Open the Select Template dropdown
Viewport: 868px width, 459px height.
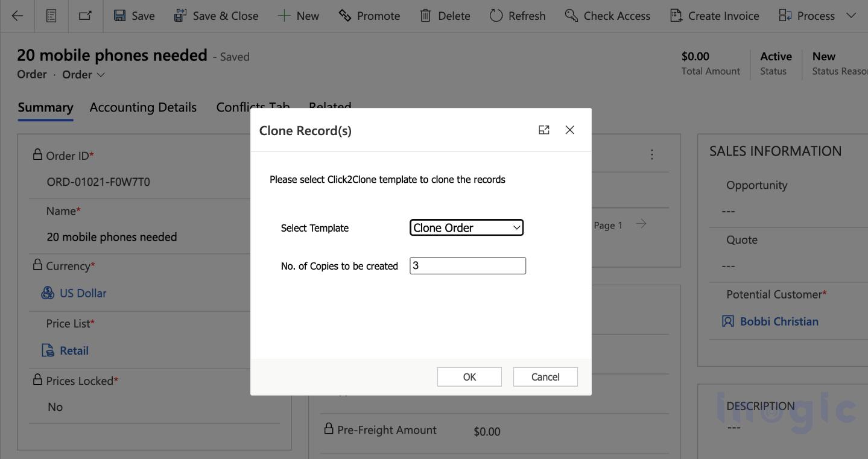tap(466, 227)
